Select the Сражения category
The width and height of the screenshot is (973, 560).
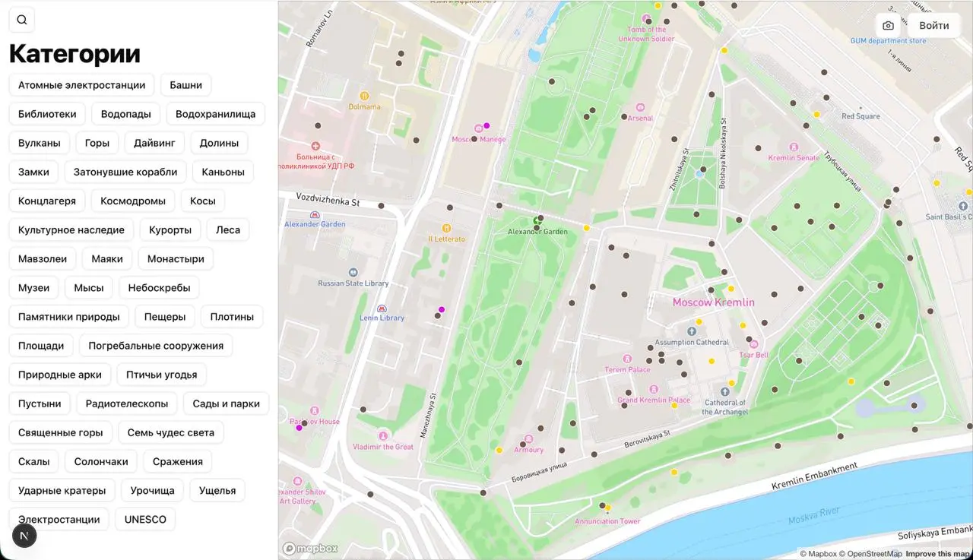pos(178,461)
